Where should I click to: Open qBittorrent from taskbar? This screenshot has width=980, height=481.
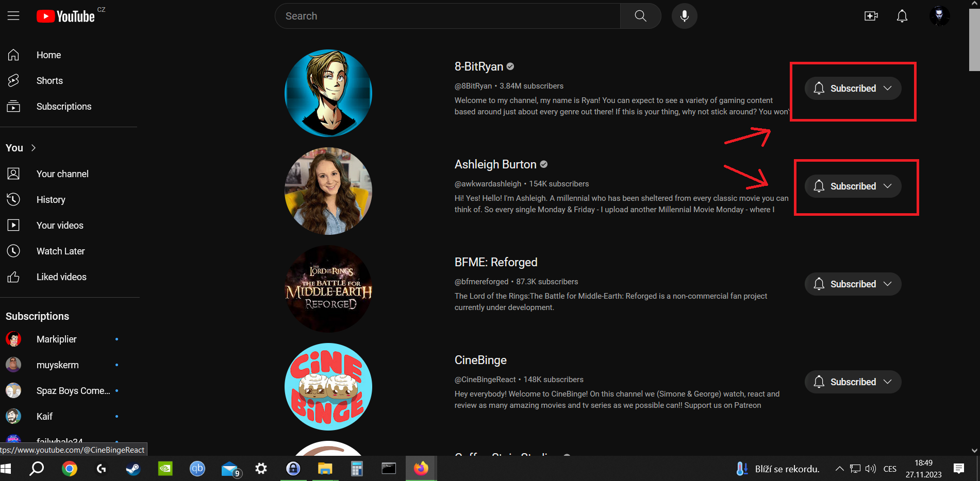[197, 469]
